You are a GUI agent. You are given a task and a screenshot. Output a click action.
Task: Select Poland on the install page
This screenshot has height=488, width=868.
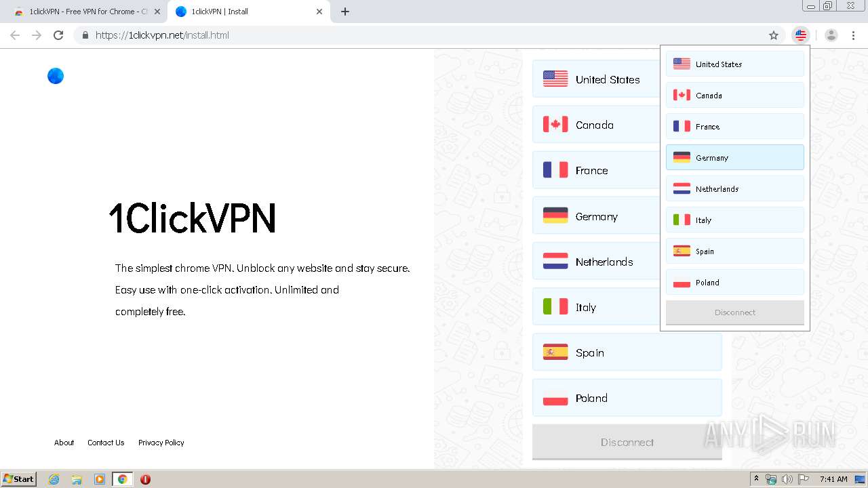[627, 398]
